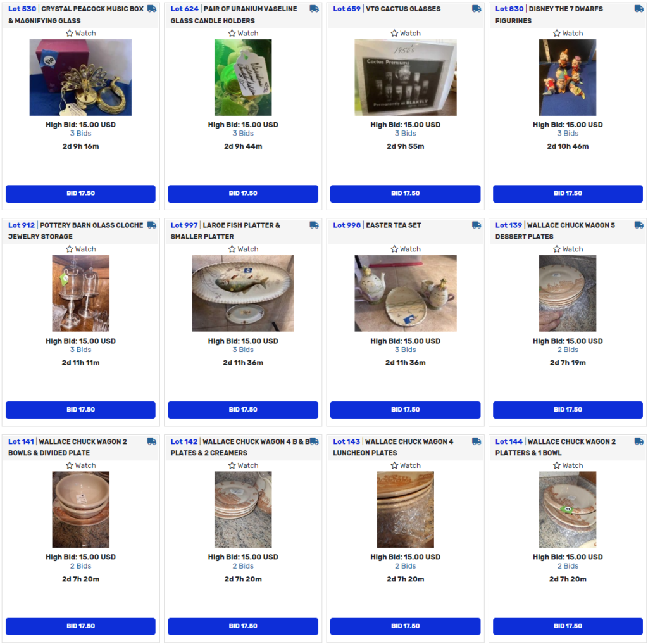The width and height of the screenshot is (648, 644).
Task: Toggle Watch star for Crystal Peacock Music Box
Action: point(80,33)
